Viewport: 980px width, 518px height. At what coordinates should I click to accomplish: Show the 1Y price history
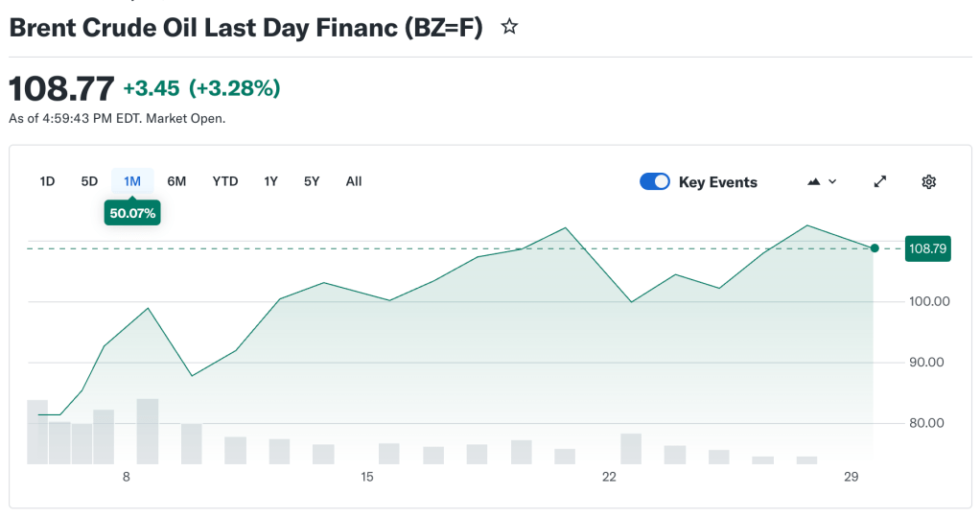270,181
